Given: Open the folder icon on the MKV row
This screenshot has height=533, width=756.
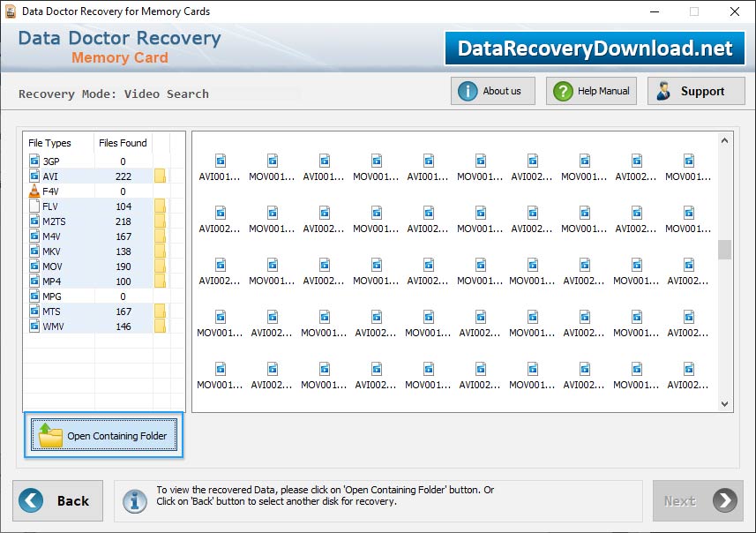Looking at the screenshot, I should pos(160,251).
